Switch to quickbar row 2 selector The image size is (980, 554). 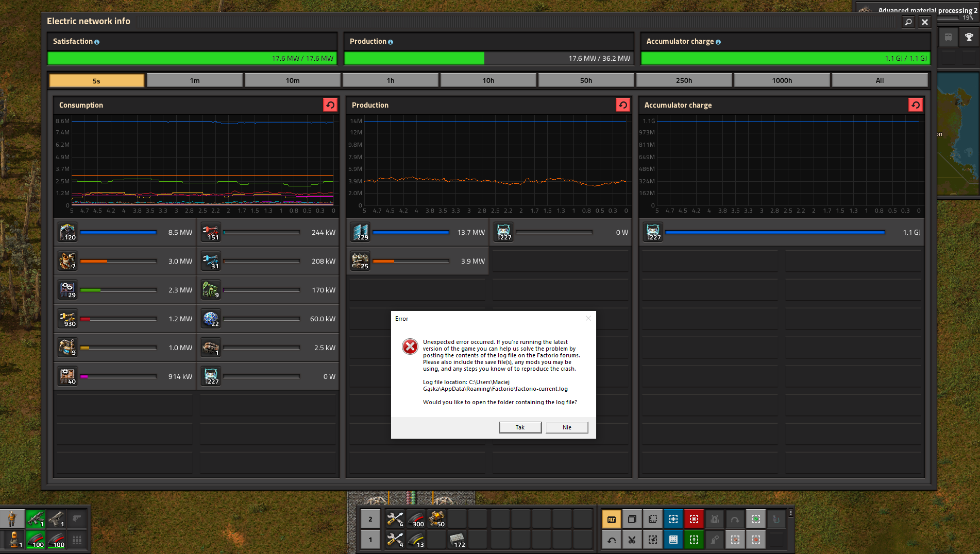[x=370, y=519]
